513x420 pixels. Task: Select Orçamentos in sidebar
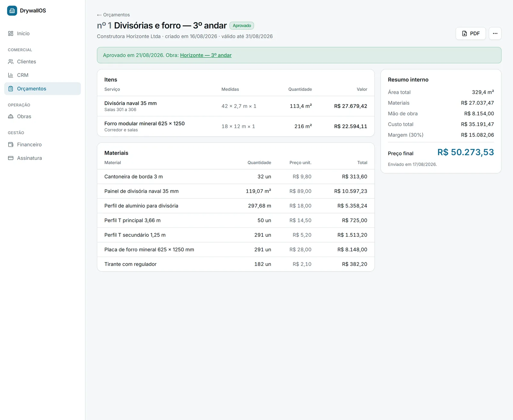[x=42, y=89]
